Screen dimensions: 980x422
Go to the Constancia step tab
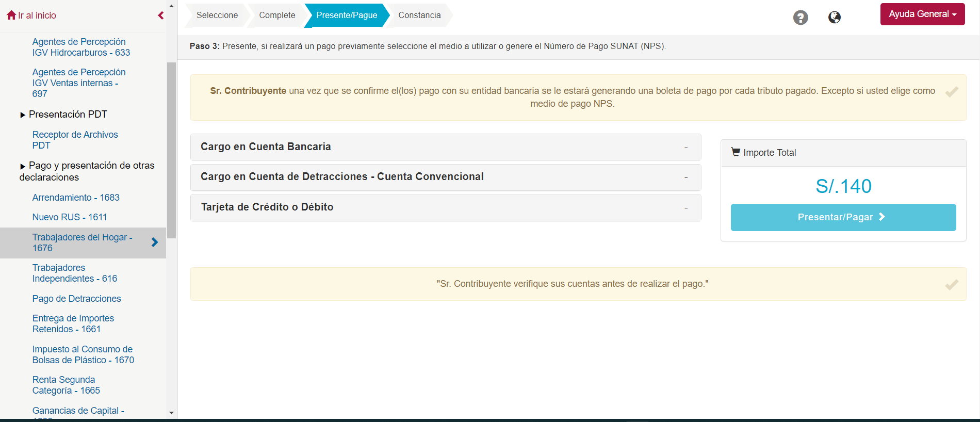[419, 15]
